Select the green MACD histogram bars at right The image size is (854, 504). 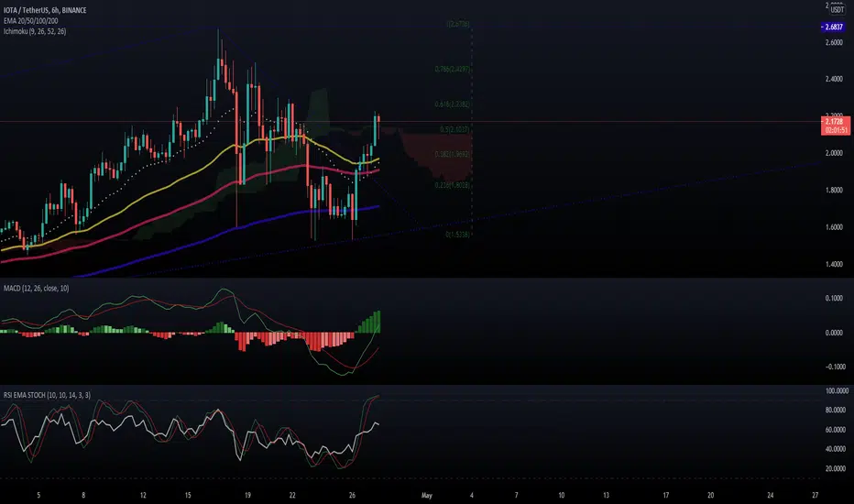pos(369,322)
